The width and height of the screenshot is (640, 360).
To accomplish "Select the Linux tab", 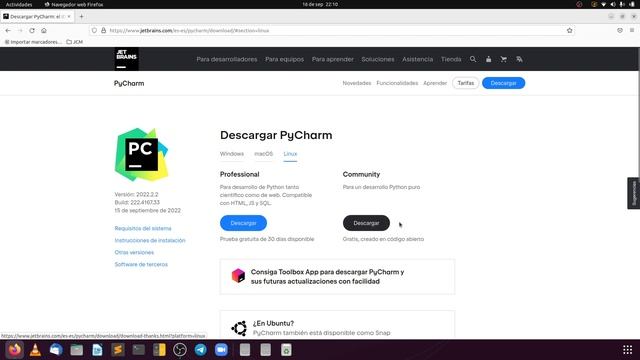I will [290, 154].
